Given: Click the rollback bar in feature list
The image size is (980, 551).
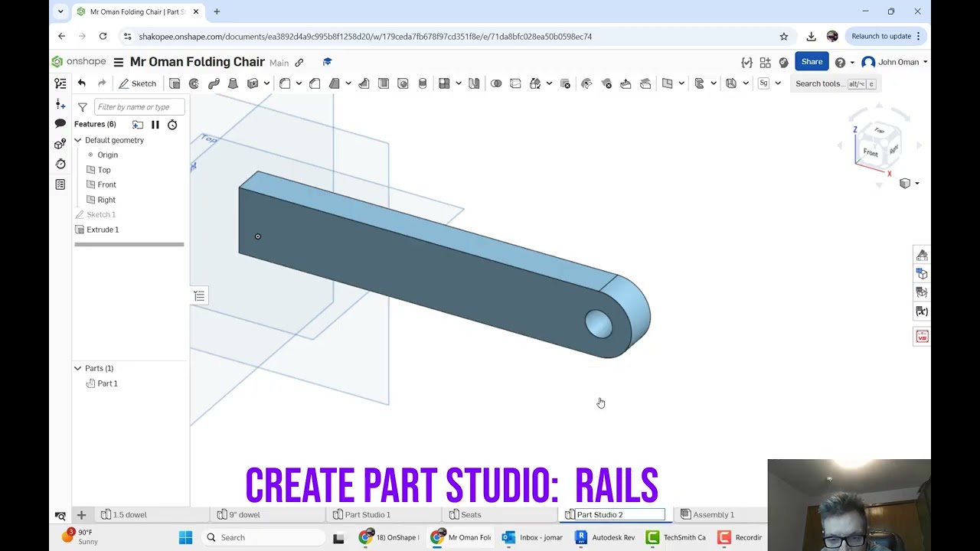Looking at the screenshot, I should (x=129, y=244).
